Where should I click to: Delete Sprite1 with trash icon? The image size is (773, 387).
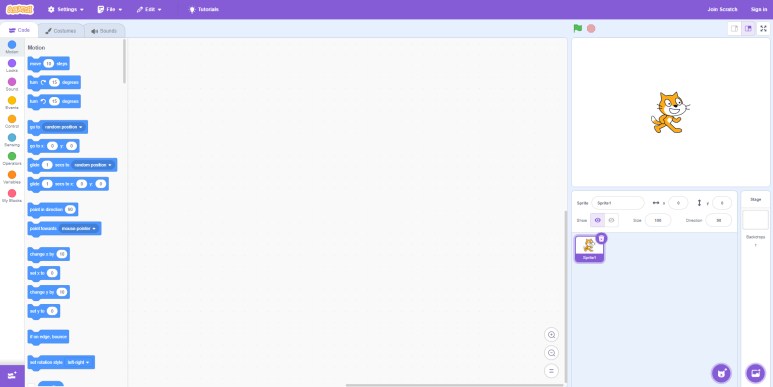pyautogui.click(x=601, y=239)
